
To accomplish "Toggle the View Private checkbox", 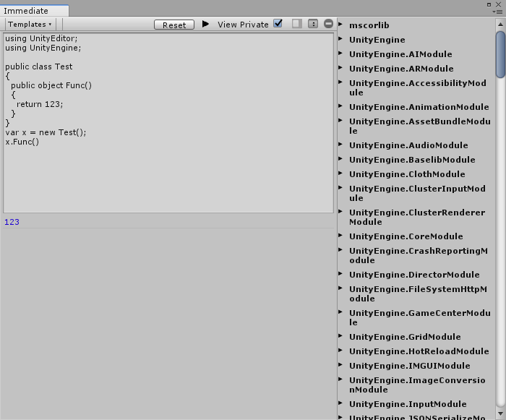I will tap(278, 24).
